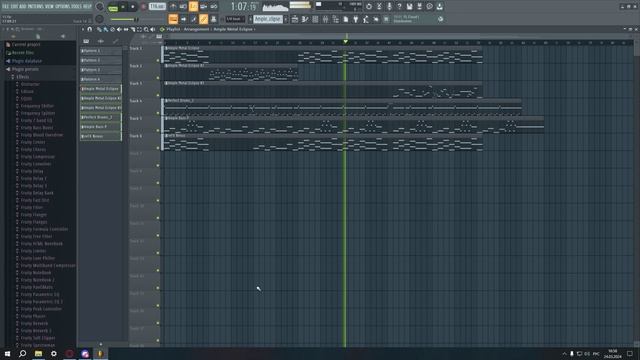Select Perfect Drums_2 pattern in picker
640x360 pixels.
click(101, 117)
